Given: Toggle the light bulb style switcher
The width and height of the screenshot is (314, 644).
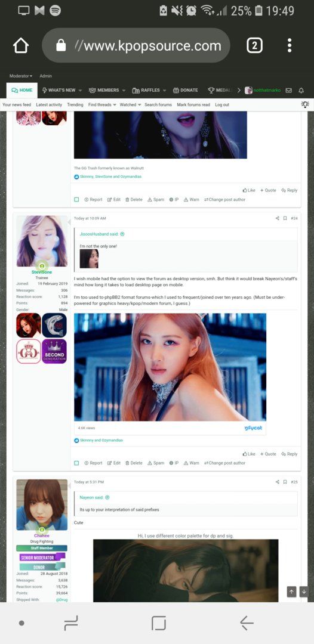Looking at the screenshot, I should tap(305, 104).
